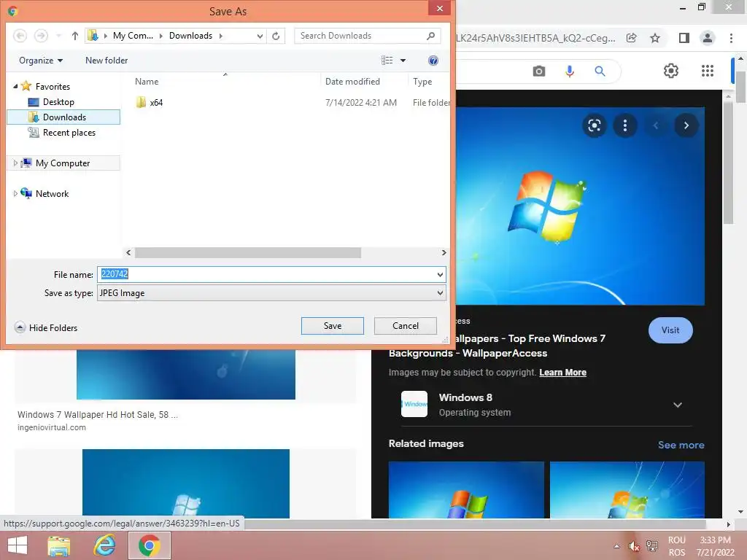Open recent locations dropdown arrow
The height and width of the screenshot is (560, 747).
click(58, 36)
